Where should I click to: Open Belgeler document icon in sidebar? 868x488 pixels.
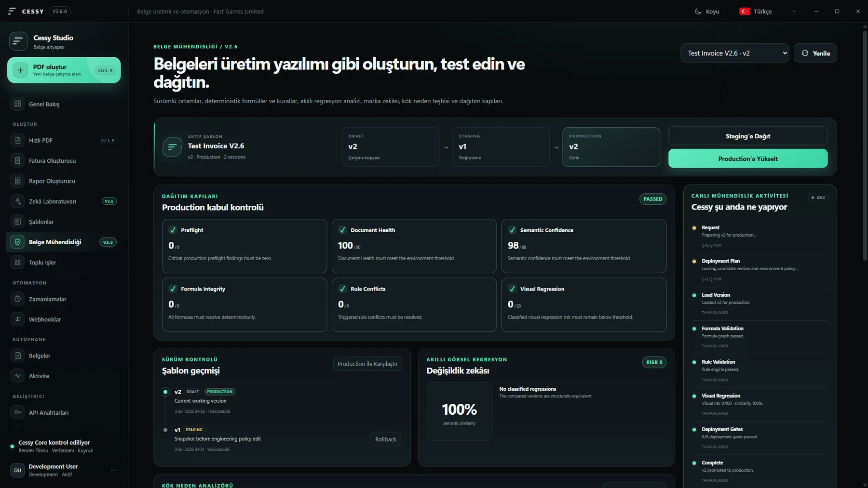[18, 356]
